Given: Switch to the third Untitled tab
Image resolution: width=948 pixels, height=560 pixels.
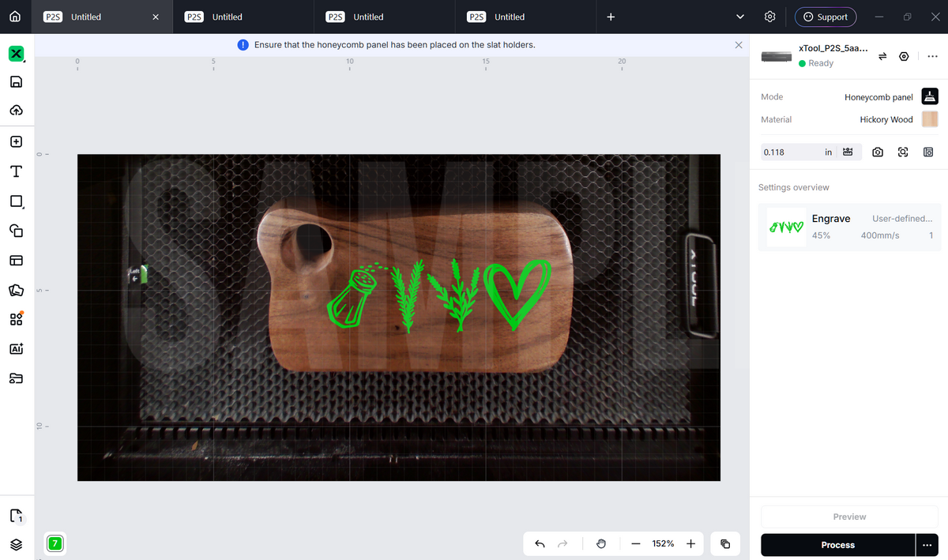Looking at the screenshot, I should pos(386,17).
